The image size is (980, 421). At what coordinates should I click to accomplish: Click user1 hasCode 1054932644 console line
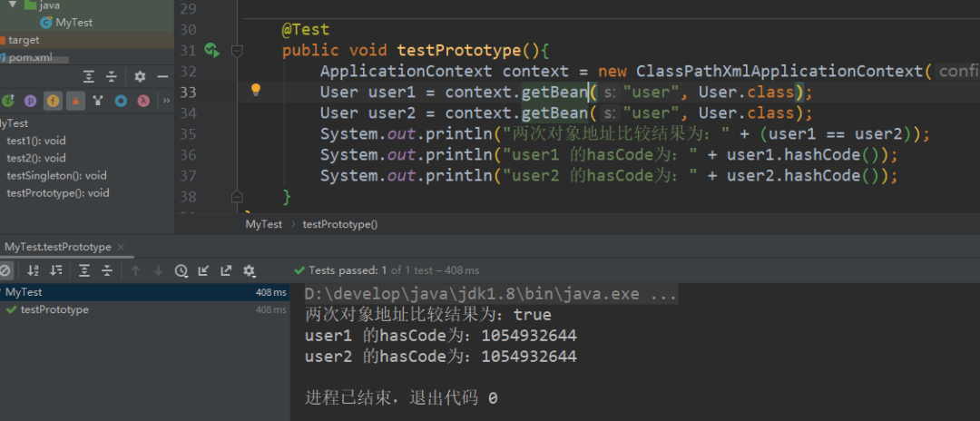click(441, 336)
